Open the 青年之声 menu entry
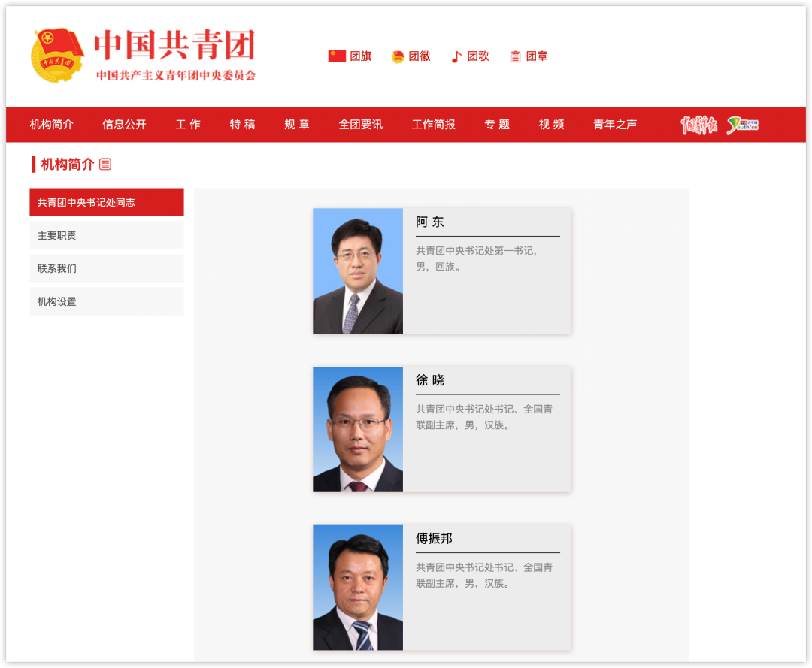The image size is (812, 668). click(614, 125)
